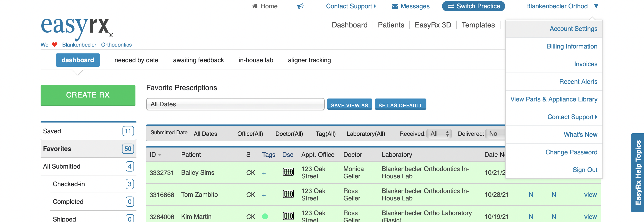Select Checked-in in sidebar
The image size is (644, 222).
pos(93,184)
